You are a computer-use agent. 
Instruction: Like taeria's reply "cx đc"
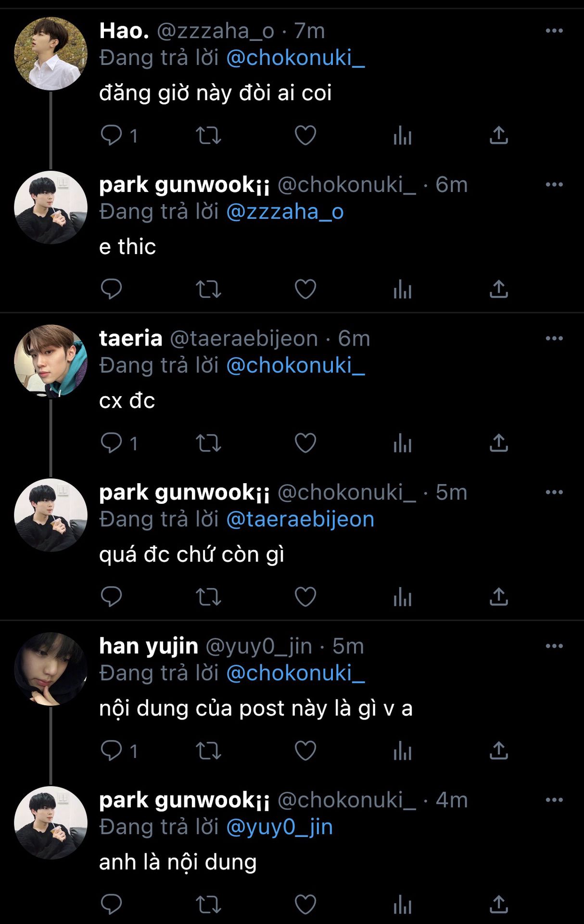[x=305, y=443]
